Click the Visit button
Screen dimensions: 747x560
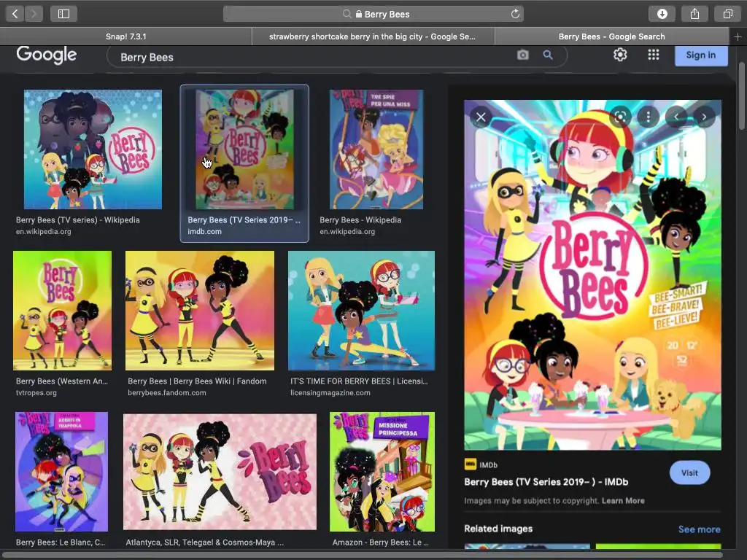tap(689, 472)
